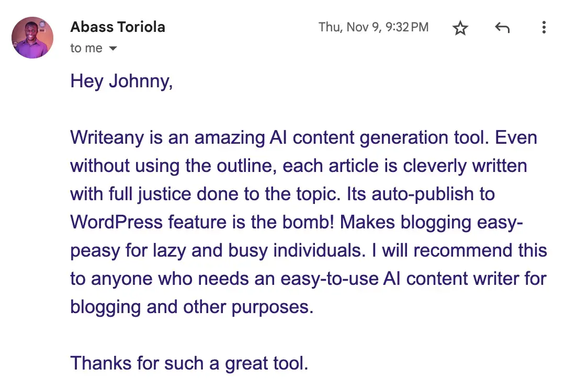Click the sender name "Abass Toriola"

118,27
